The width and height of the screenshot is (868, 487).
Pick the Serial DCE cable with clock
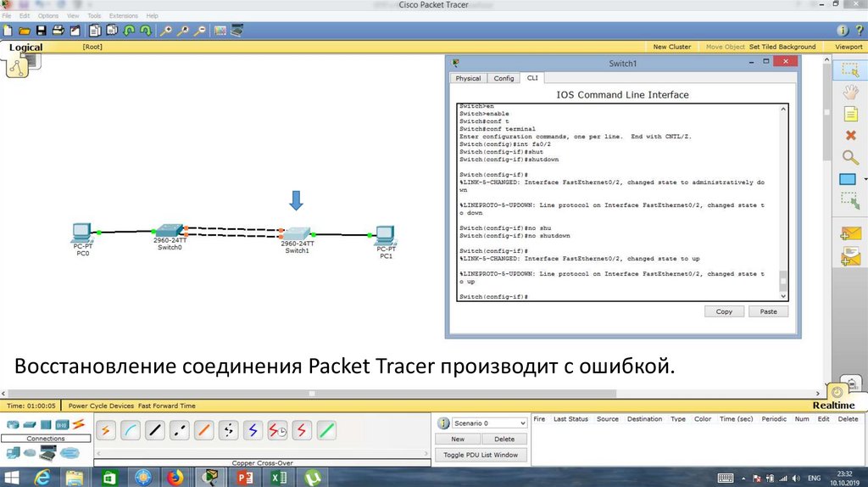click(x=277, y=430)
